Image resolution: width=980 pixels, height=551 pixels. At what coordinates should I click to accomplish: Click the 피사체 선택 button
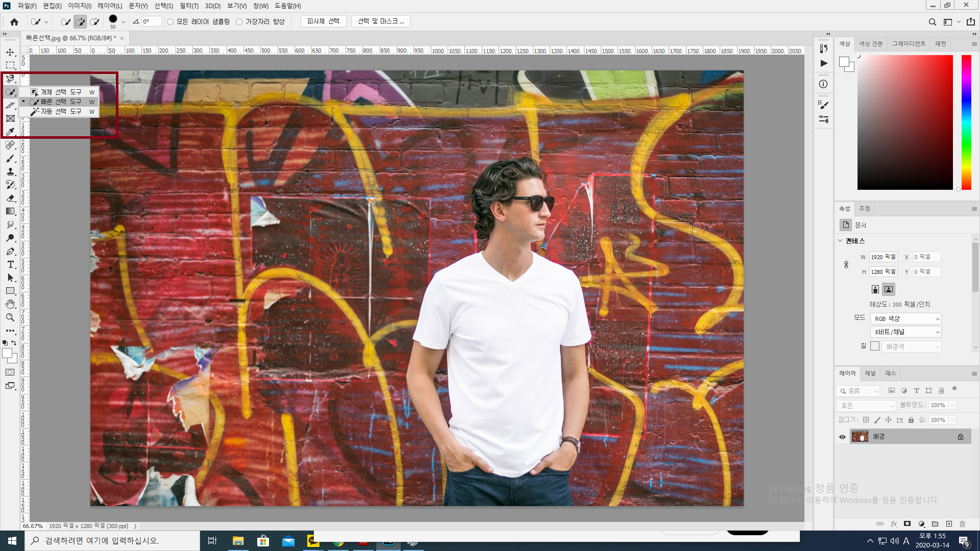323,21
